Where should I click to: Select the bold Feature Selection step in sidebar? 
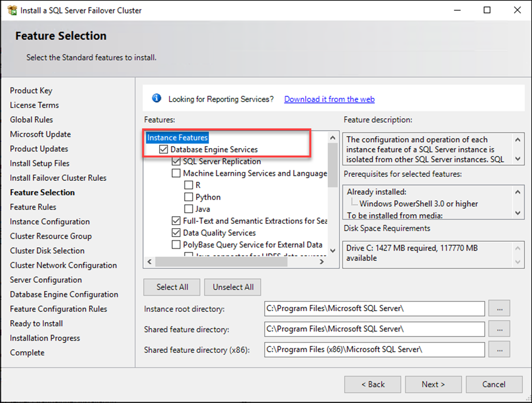(42, 192)
